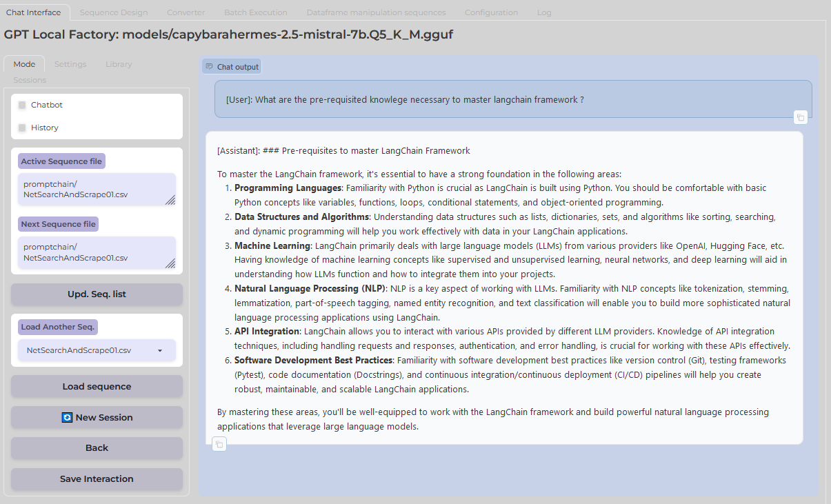Click the Save Interaction button
831x504 pixels.
coord(97,479)
